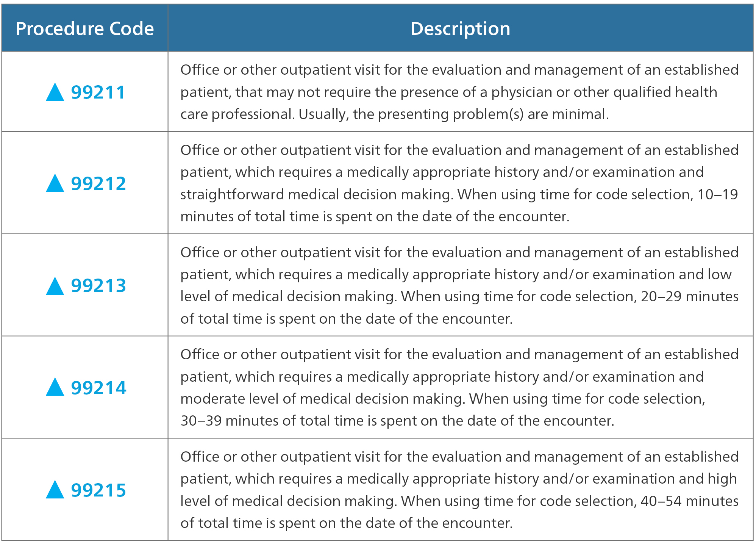The image size is (756, 545).
Task: Click the triangle icon beside 99215
Action: tap(55, 489)
